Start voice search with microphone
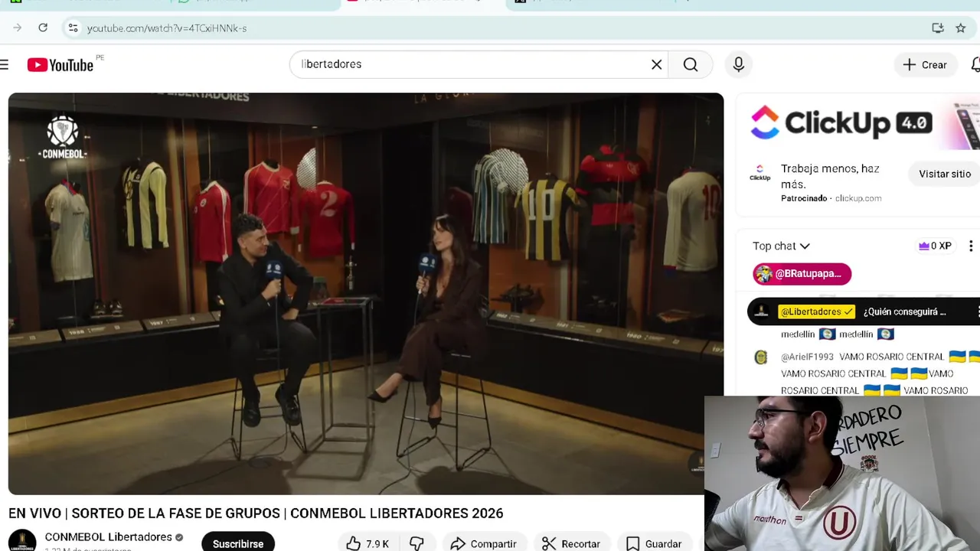 (738, 64)
